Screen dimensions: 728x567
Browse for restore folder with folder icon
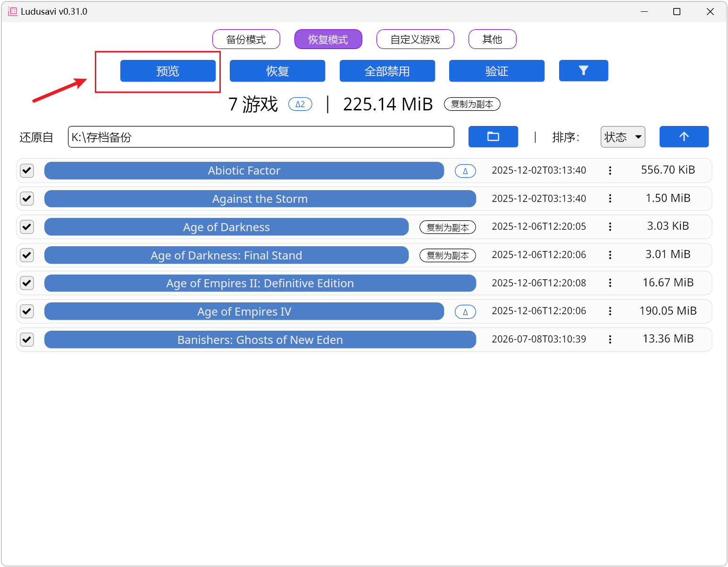[493, 137]
